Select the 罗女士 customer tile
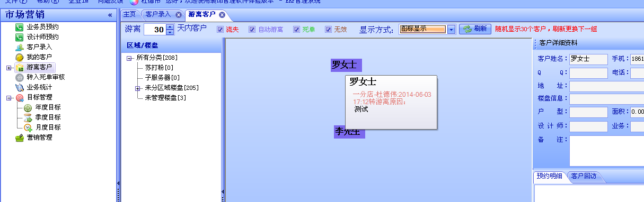Image resolution: width=644 pixels, height=202 pixels. tap(346, 65)
